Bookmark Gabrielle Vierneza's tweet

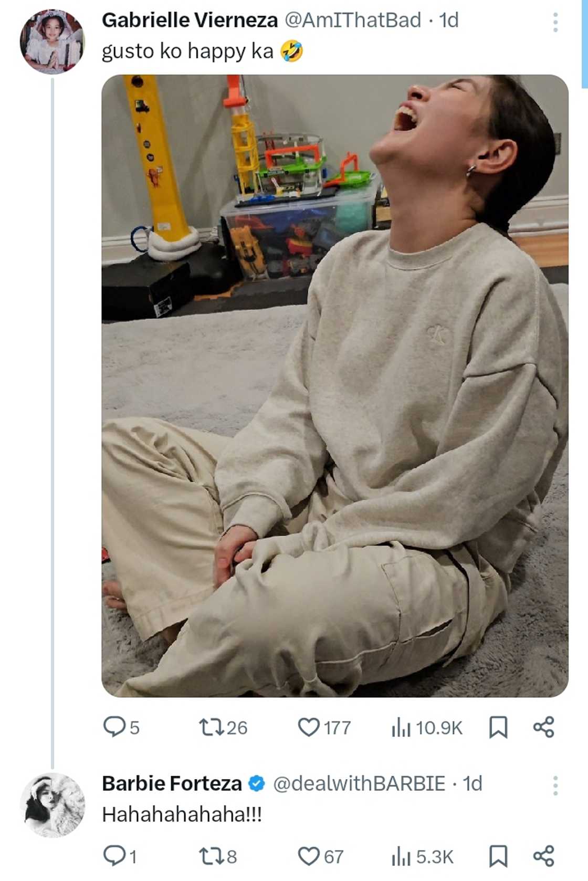498,727
